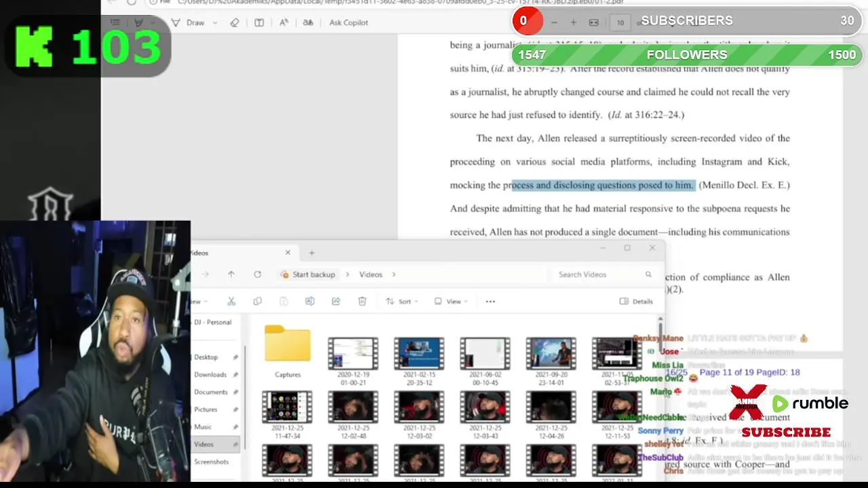This screenshot has height=488, width=868.
Task: Click the Translate icon in PDF toolbar
Action: tap(308, 22)
